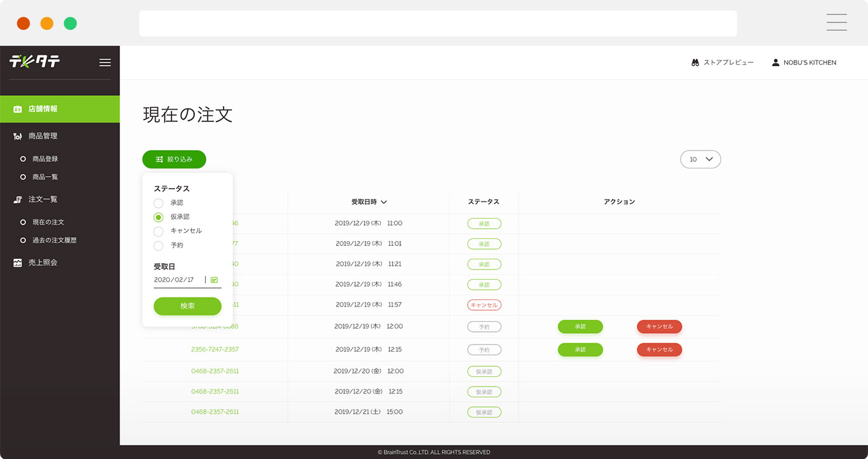
Task: Click the 売上照会 chart icon
Action: click(x=18, y=263)
